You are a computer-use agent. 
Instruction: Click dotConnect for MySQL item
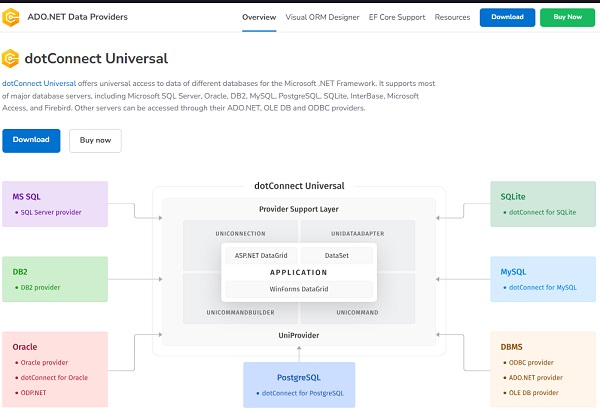[x=543, y=287]
